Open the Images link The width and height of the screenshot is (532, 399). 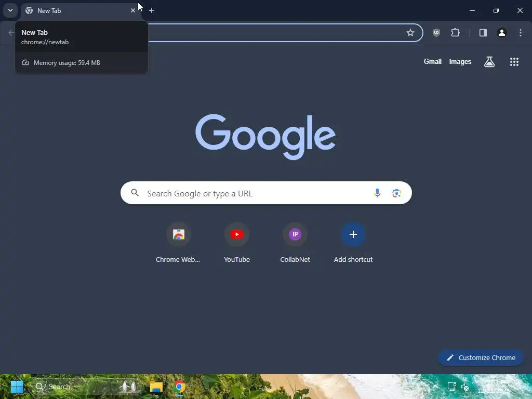[460, 61]
